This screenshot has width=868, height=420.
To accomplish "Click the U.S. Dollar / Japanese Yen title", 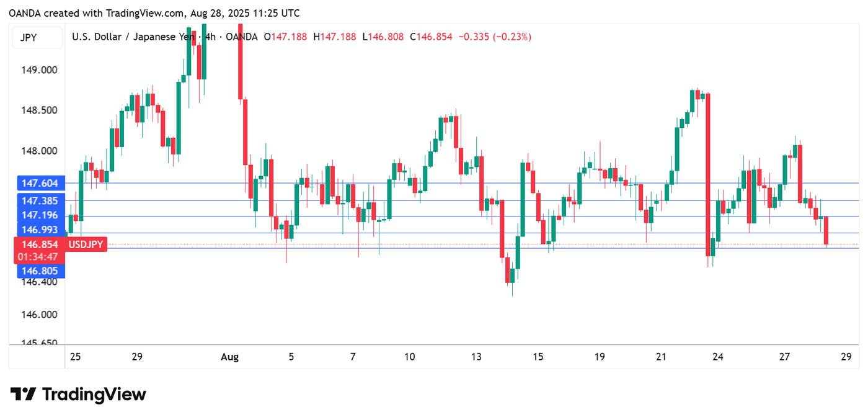I will click(x=133, y=37).
